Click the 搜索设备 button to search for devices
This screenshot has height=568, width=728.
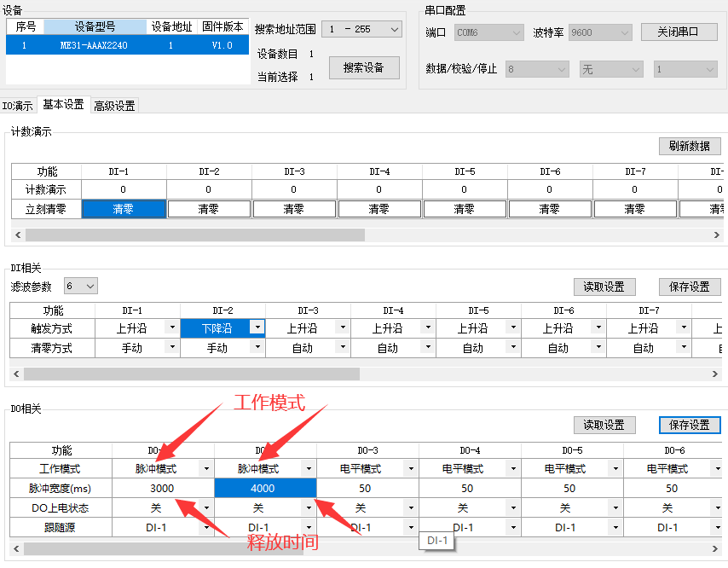364,68
